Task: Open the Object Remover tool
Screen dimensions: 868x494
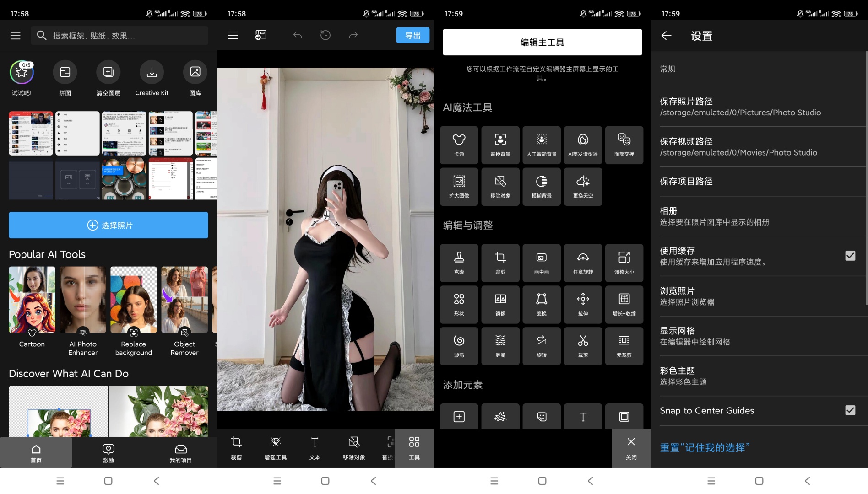Action: point(184,300)
